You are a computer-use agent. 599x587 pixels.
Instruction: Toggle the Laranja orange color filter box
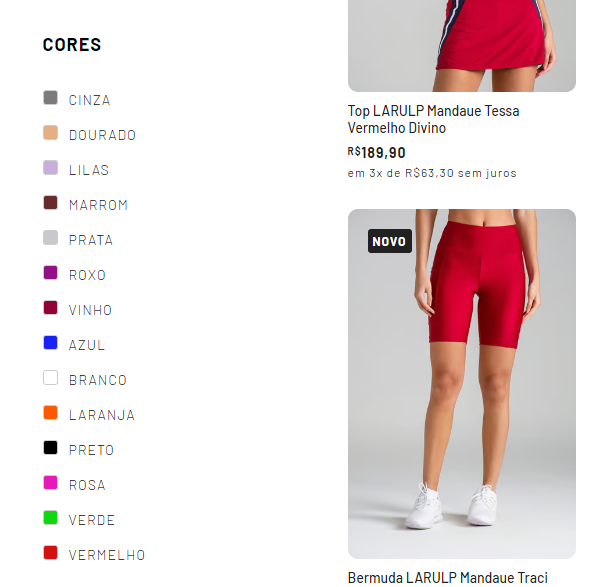(x=50, y=413)
